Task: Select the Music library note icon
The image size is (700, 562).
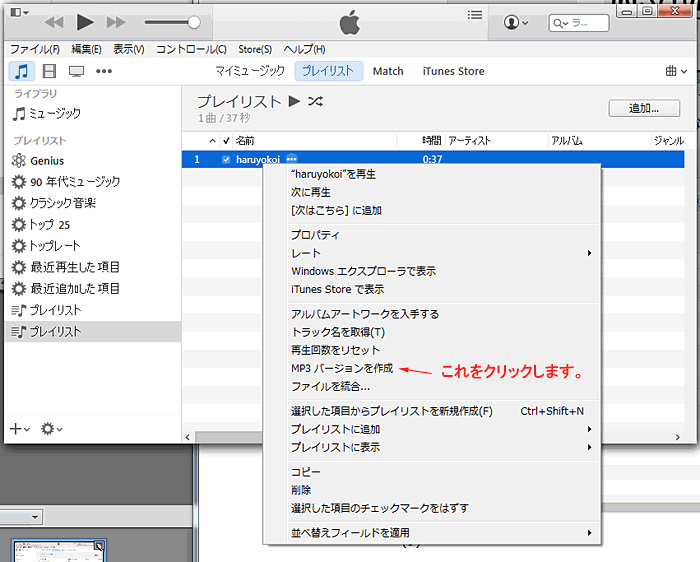Action: (21, 71)
